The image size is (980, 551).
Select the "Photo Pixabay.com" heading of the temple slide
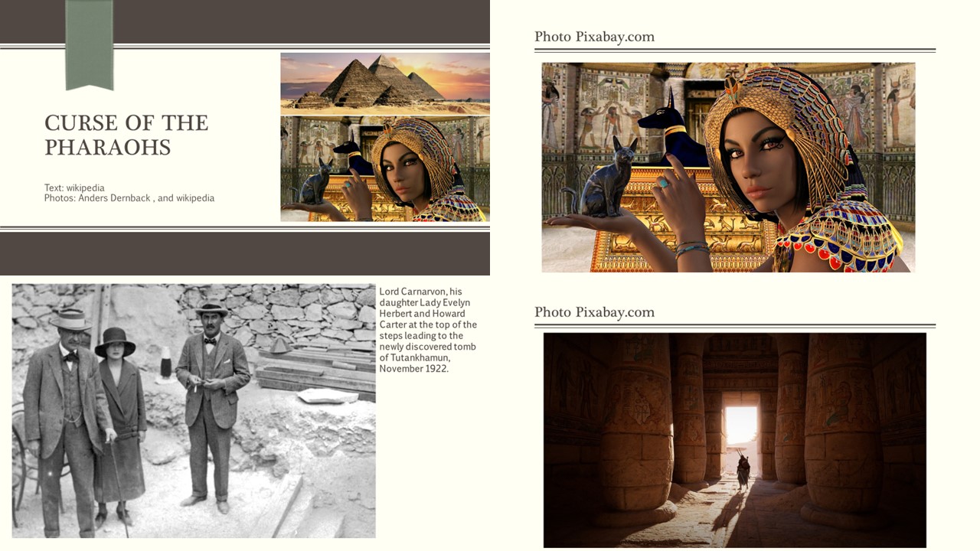pyautogui.click(x=595, y=312)
